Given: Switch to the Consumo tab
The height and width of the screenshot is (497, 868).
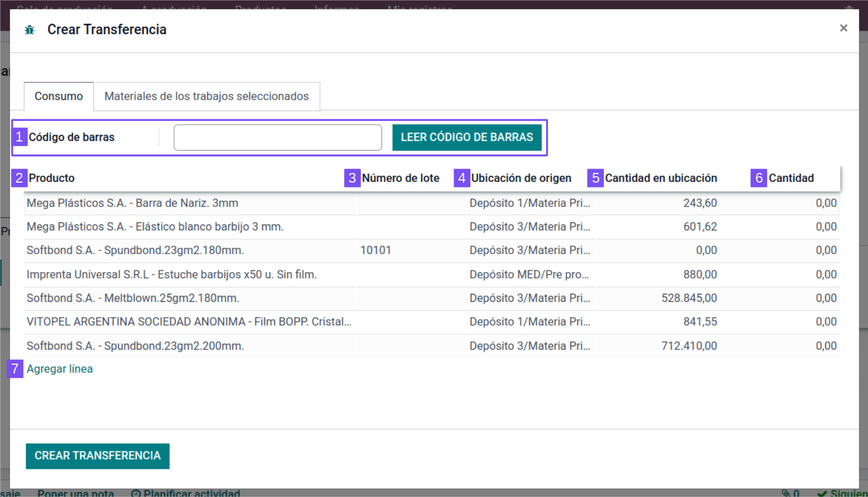Looking at the screenshot, I should [x=59, y=96].
